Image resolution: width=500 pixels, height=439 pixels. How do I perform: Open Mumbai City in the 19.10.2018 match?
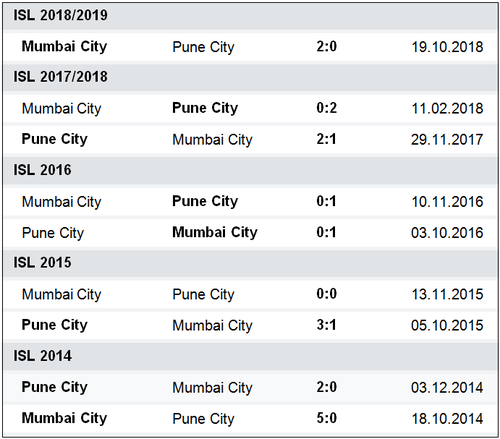point(64,47)
